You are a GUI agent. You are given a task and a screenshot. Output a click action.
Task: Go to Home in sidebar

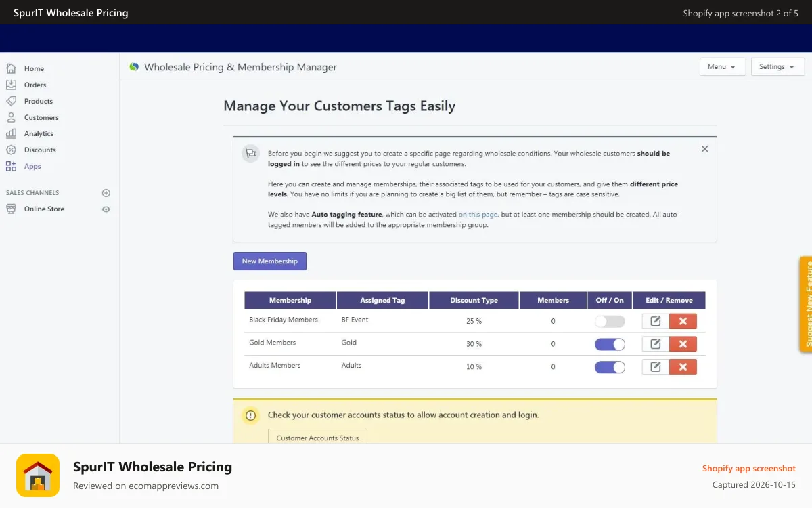click(34, 68)
